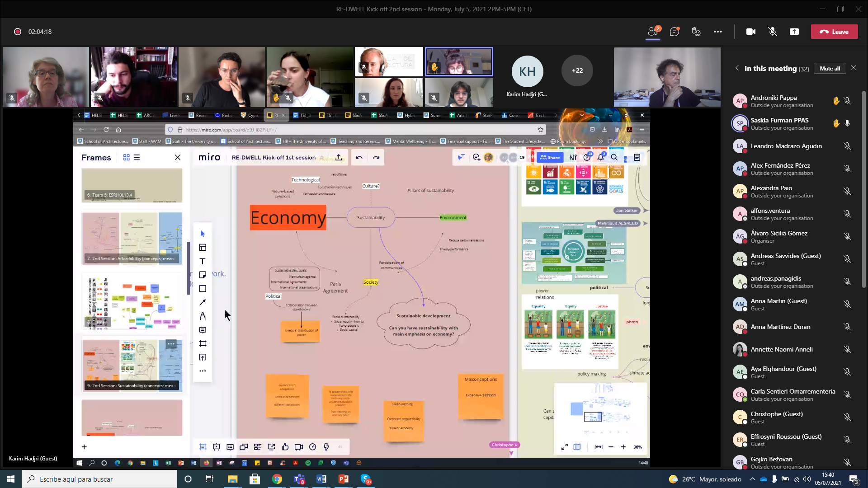Go back in participants panel with chevron
868x488 pixels.
[737, 68]
